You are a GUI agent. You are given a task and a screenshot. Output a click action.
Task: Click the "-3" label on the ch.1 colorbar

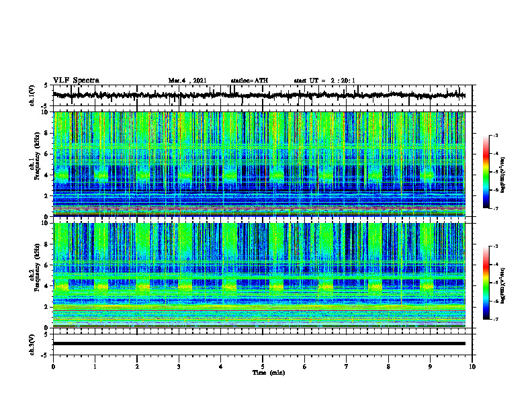[x=495, y=136]
